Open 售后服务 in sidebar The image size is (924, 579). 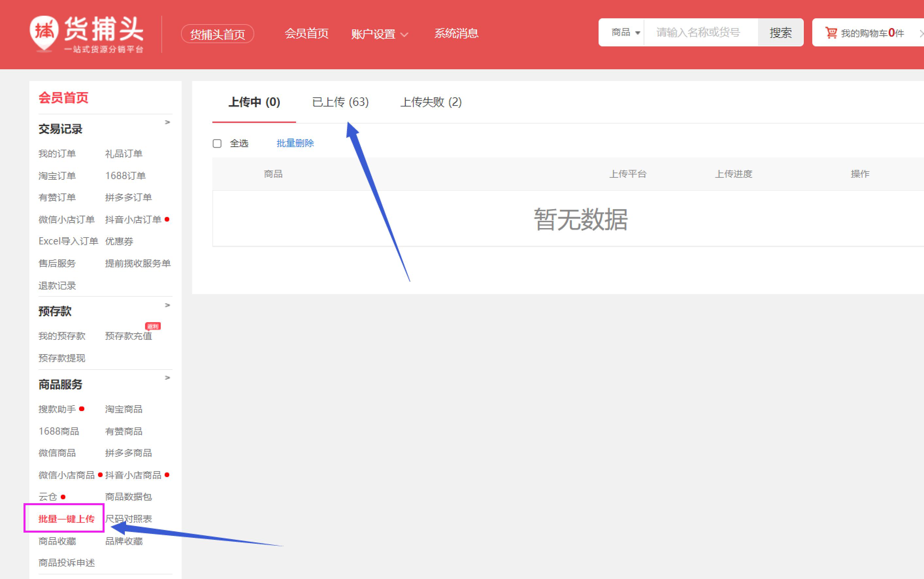click(x=57, y=263)
